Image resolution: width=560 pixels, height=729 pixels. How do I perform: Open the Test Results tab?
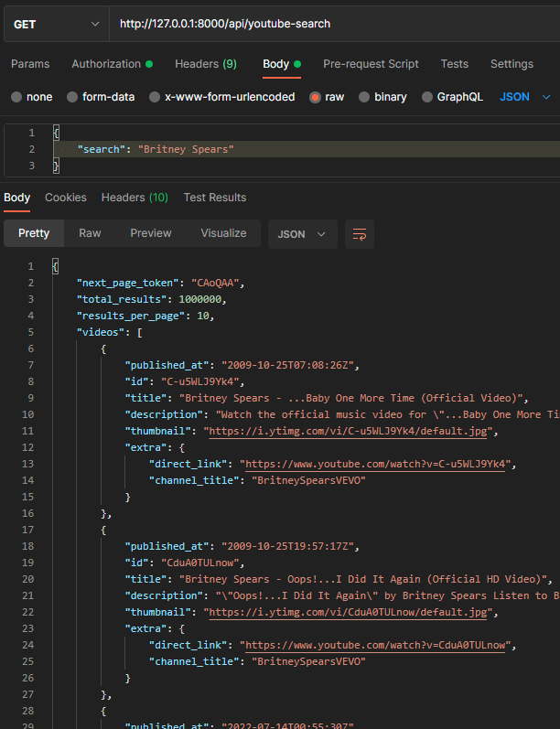[x=215, y=198]
